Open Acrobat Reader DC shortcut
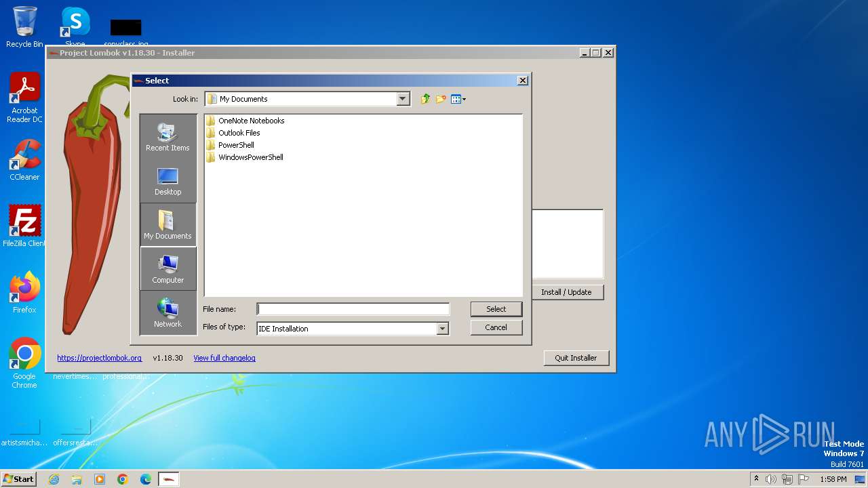This screenshot has width=868, height=488. click(x=24, y=98)
